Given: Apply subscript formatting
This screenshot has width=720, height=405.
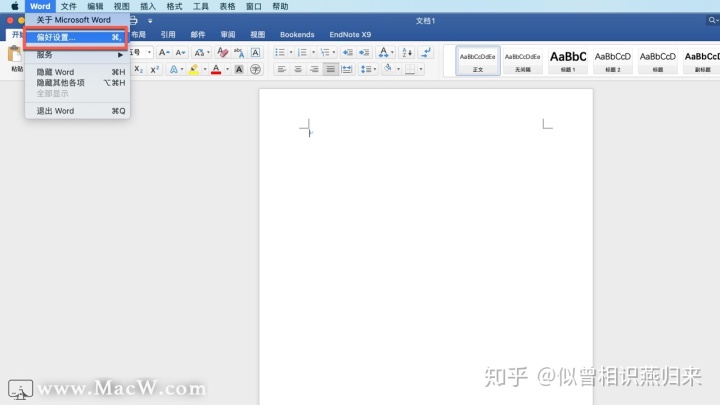Looking at the screenshot, I should click(x=139, y=69).
